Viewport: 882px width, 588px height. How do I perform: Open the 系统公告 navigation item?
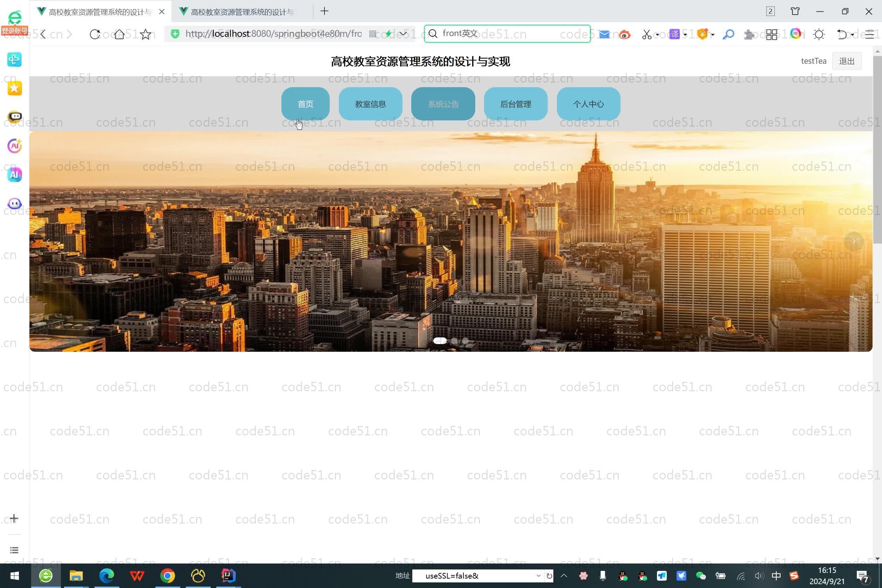coord(443,104)
